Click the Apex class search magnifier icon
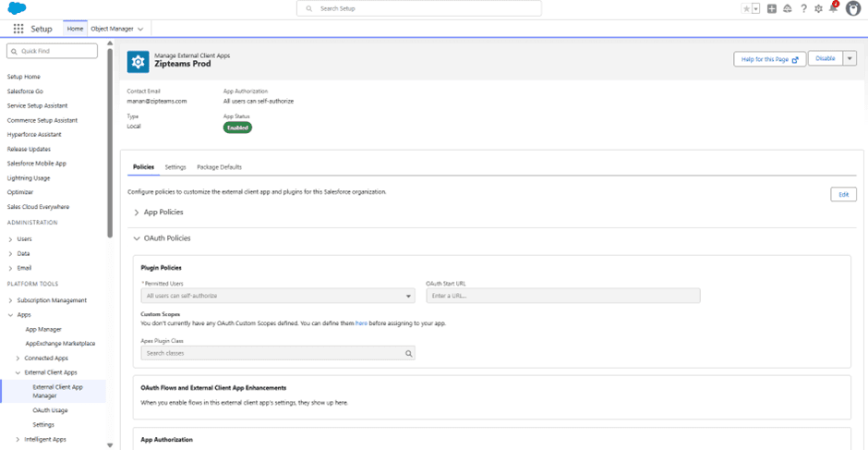The width and height of the screenshot is (868, 450). (408, 353)
